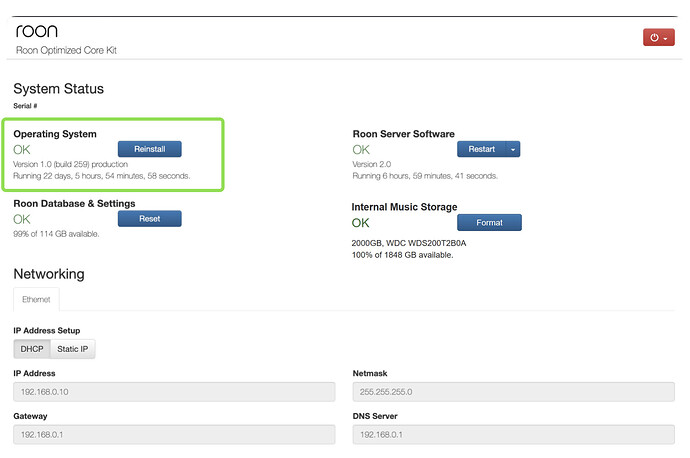The width and height of the screenshot is (690, 458).
Task: Click the IP Address field 192.168.0.10
Action: [x=174, y=392]
